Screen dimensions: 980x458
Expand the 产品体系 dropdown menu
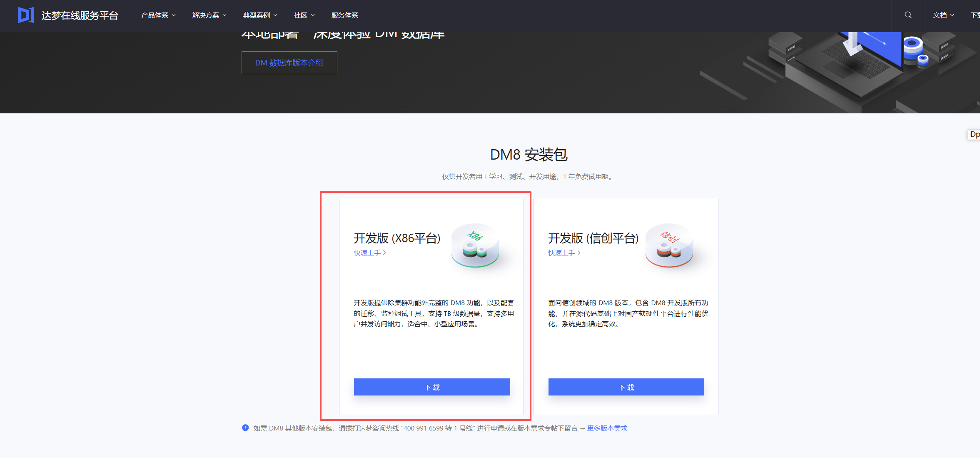[x=158, y=15]
